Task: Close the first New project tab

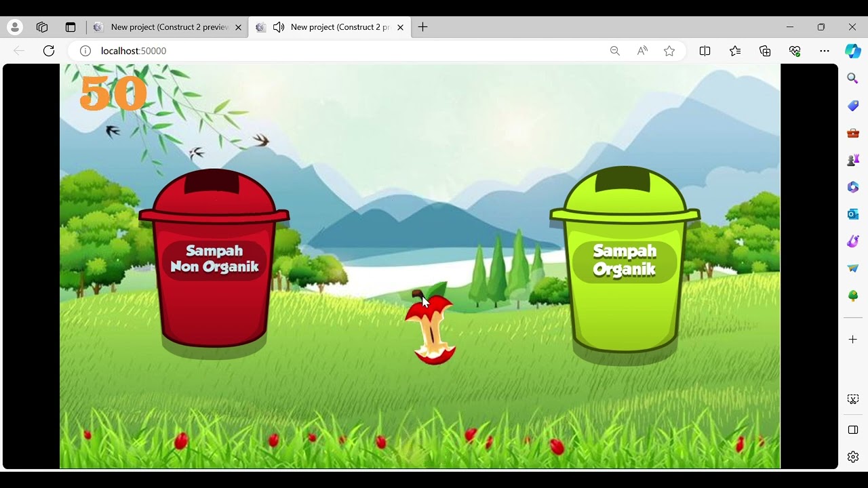Action: (238, 27)
